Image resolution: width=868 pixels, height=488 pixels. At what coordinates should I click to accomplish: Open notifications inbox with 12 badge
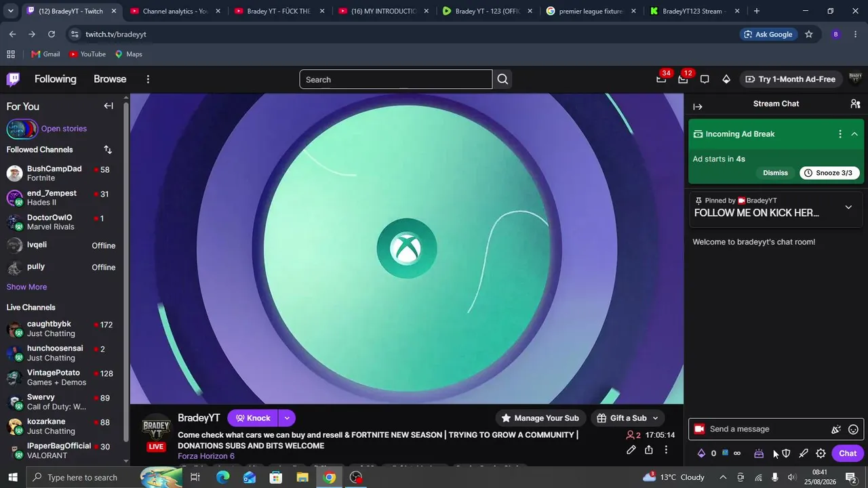[x=683, y=79]
